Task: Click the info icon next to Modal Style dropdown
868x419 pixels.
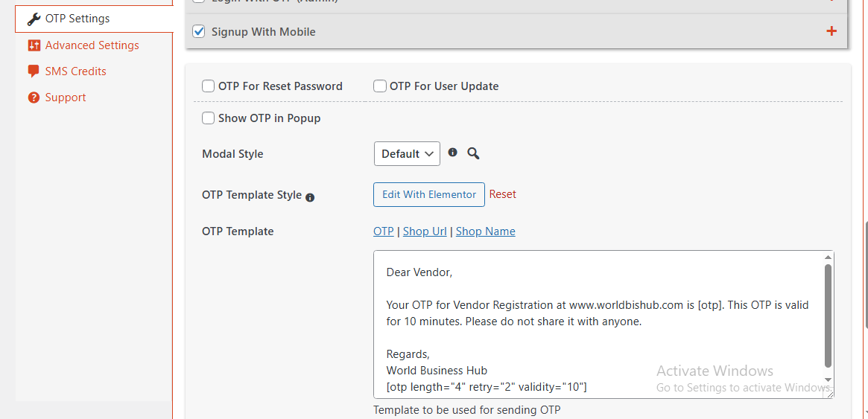Action: tap(453, 153)
